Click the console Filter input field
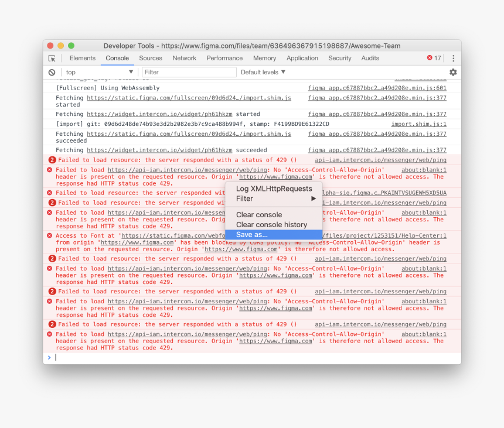Viewport: 504px width, 428px height. [189, 72]
